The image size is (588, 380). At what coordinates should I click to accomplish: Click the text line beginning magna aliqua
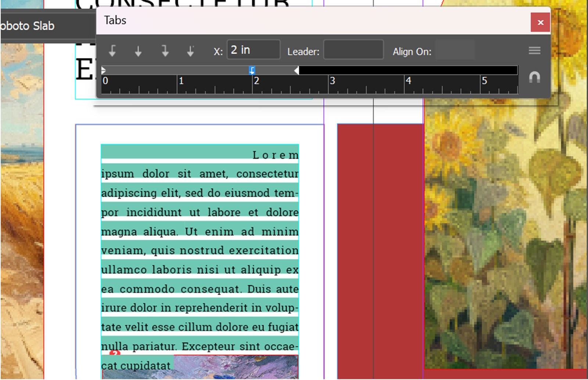coord(200,232)
